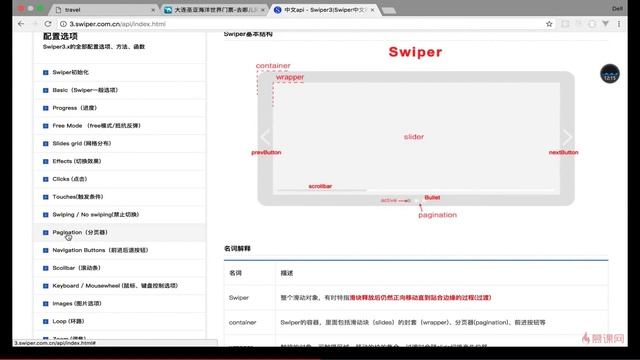
Task: Click the 'pagination' label in the diagram
Action: (437, 215)
